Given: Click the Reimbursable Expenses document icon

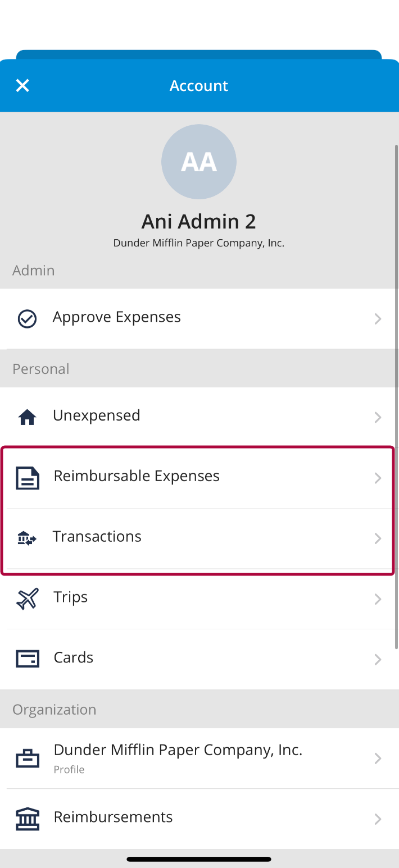Looking at the screenshot, I should pyautogui.click(x=27, y=477).
